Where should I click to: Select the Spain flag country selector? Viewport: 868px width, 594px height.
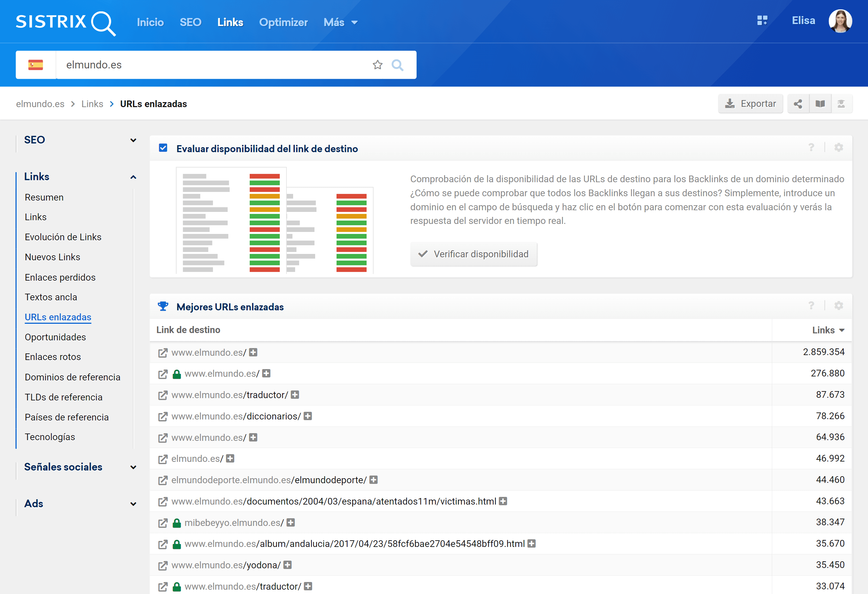(35, 65)
